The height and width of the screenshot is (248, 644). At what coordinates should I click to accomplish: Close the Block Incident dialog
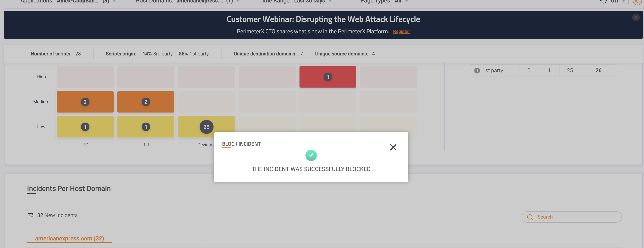(x=393, y=147)
